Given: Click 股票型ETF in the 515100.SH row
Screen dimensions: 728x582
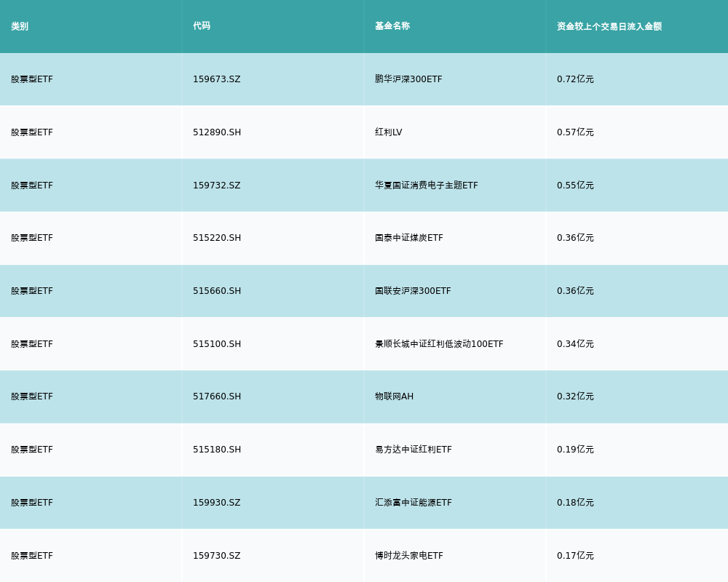Looking at the screenshot, I should click(x=32, y=344).
